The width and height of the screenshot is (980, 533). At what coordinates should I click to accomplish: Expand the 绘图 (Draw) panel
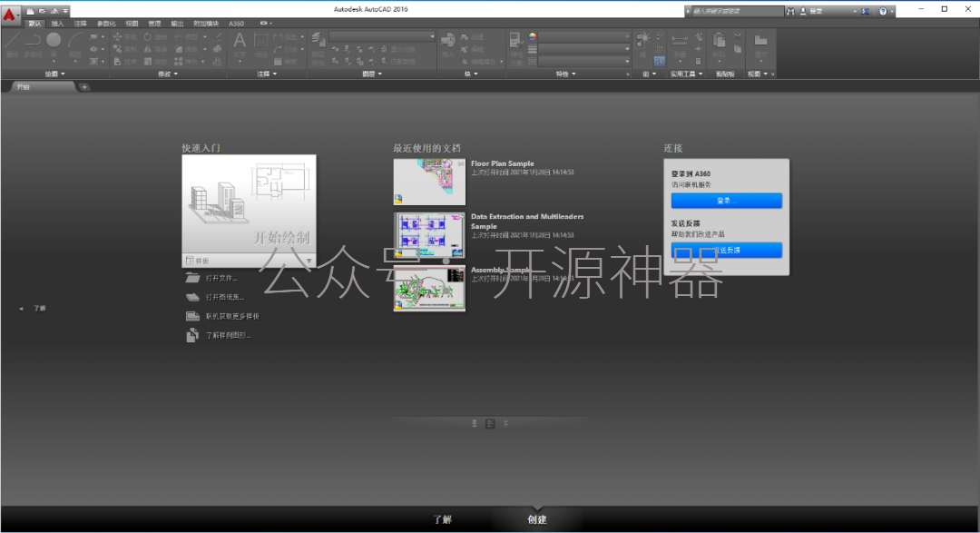pos(55,74)
